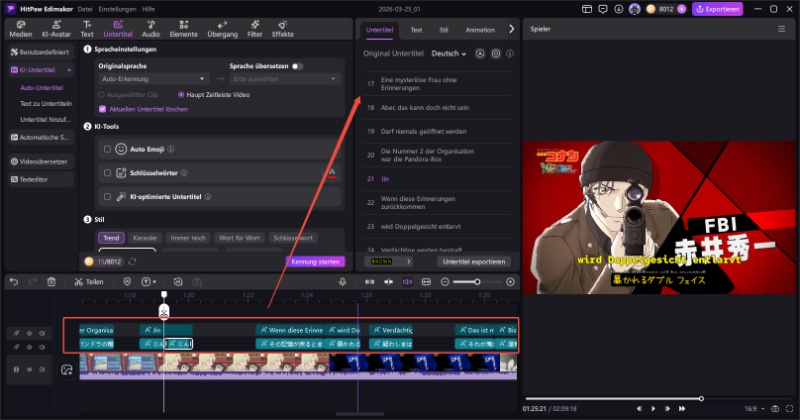800x420 pixels.
Task: Take a snapshot of the player frame
Action: point(775,409)
